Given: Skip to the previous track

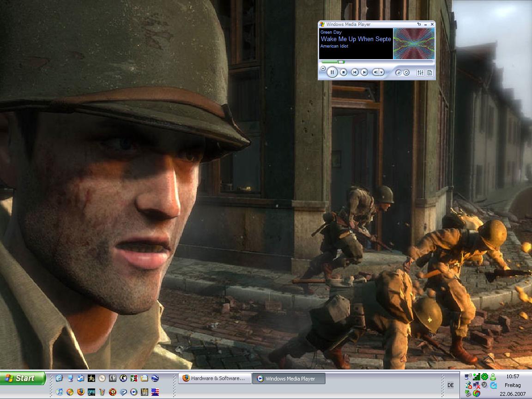Looking at the screenshot, I should click(x=355, y=72).
